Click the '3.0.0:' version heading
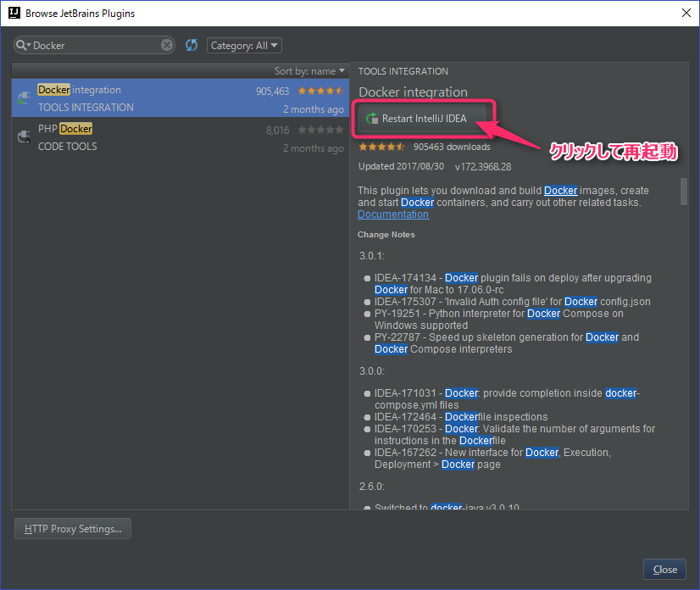Image resolution: width=700 pixels, height=590 pixels. pos(372,371)
